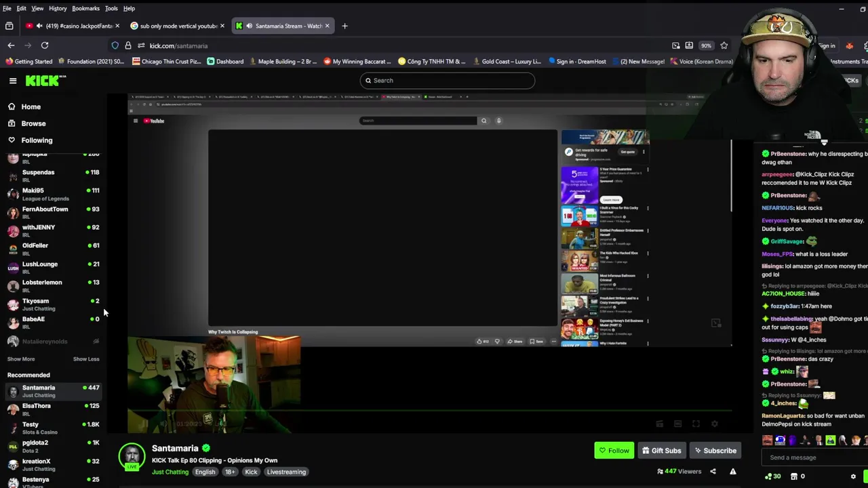This screenshot has width=868, height=488.
Task: Open offline Nataliereynolds channel
Action: click(x=53, y=342)
